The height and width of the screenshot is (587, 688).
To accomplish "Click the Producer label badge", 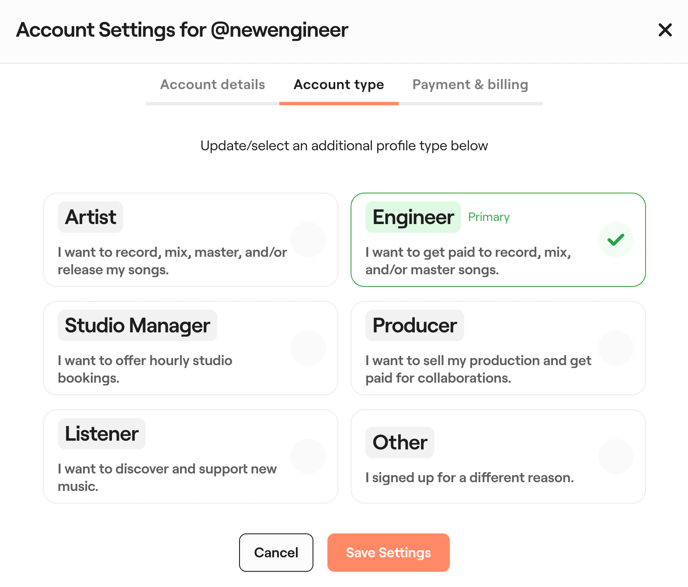I will (x=414, y=325).
